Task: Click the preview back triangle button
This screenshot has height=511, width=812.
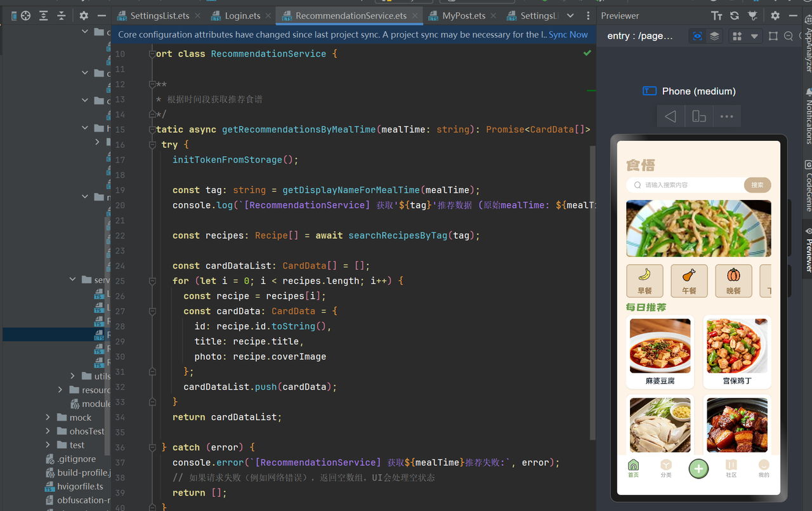Action: 671,116
